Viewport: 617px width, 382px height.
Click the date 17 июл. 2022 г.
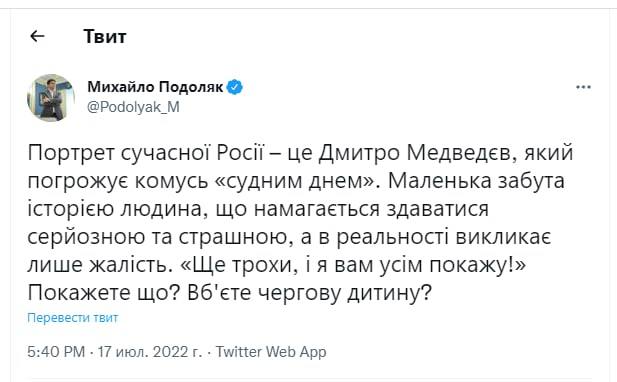(x=150, y=352)
